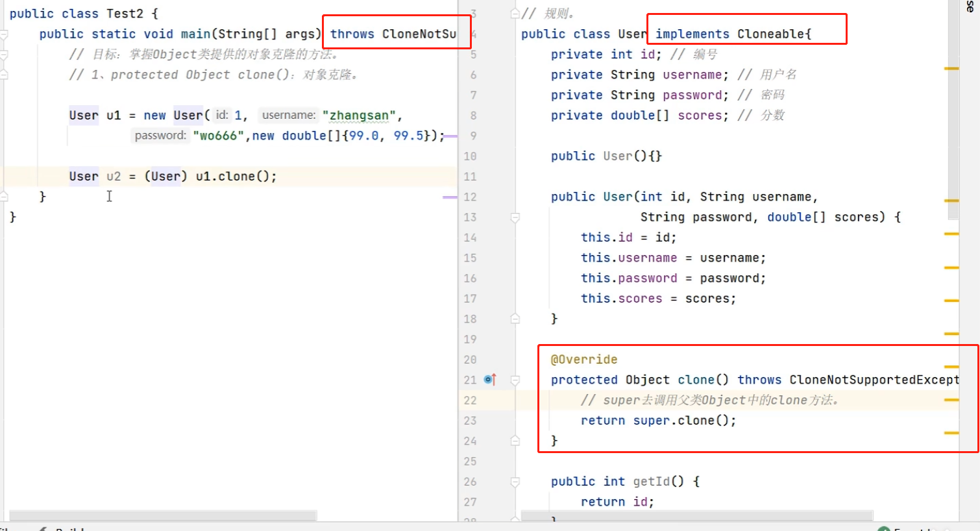Click the fold end marker after u1.clone() line
The height and width of the screenshot is (531, 980).
click(3, 197)
